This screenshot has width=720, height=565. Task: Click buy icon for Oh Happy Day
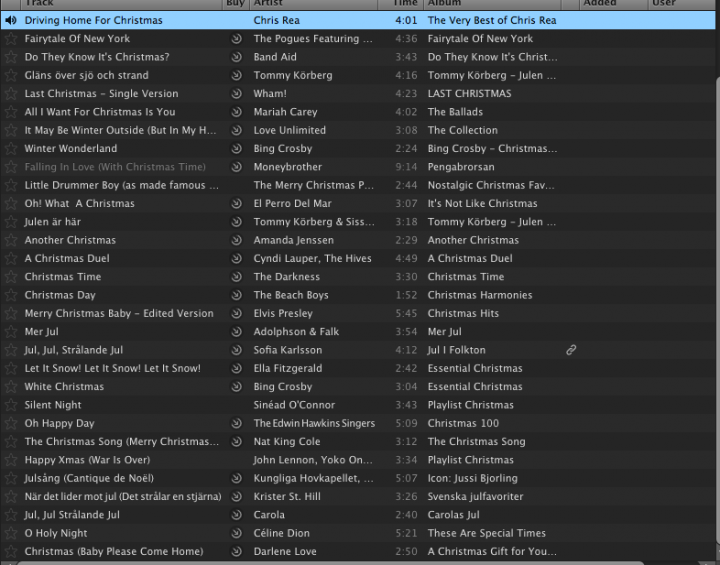click(236, 424)
